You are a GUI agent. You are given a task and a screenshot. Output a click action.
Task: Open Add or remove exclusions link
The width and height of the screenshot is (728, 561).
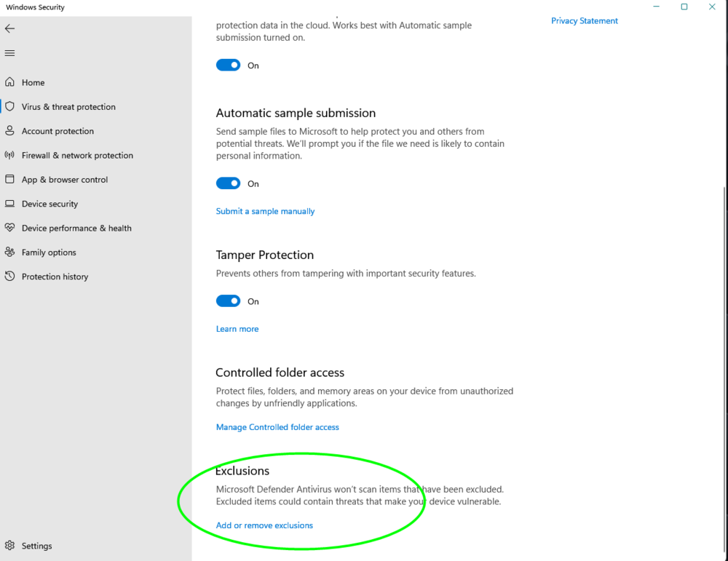pyautogui.click(x=264, y=525)
